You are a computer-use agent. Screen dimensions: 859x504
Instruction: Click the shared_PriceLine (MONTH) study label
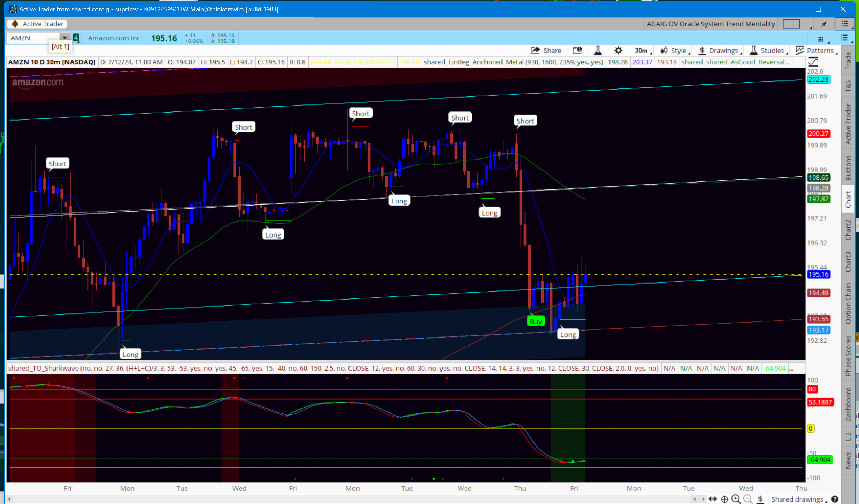(x=352, y=62)
